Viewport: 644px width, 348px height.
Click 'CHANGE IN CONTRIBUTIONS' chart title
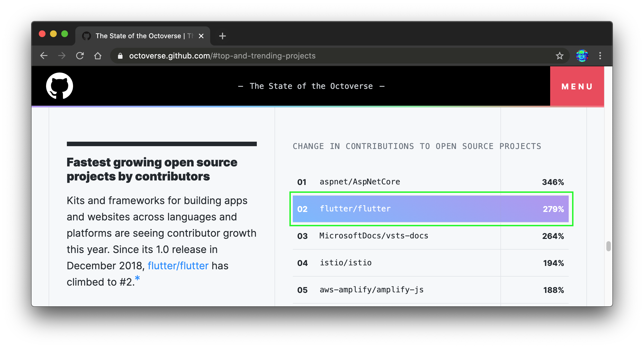click(x=417, y=146)
